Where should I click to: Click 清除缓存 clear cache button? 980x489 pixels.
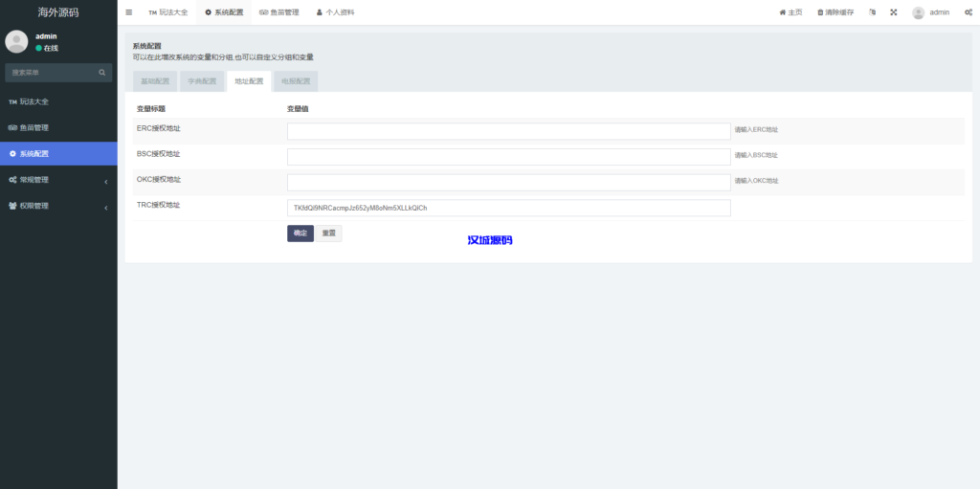tap(835, 11)
